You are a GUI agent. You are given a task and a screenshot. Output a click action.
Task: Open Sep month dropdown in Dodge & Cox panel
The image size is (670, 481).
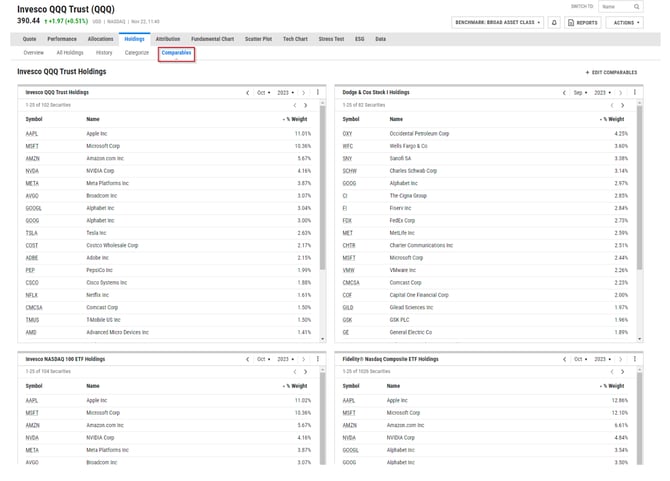580,93
